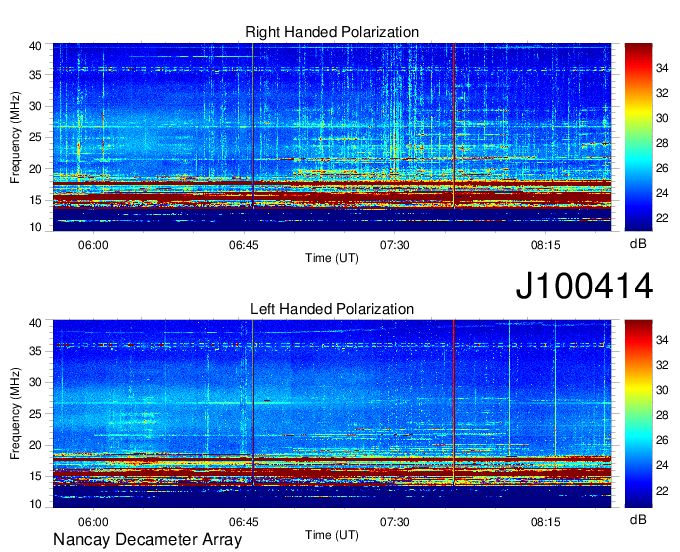
Task: Click the J100414 label
Action: tap(584, 286)
